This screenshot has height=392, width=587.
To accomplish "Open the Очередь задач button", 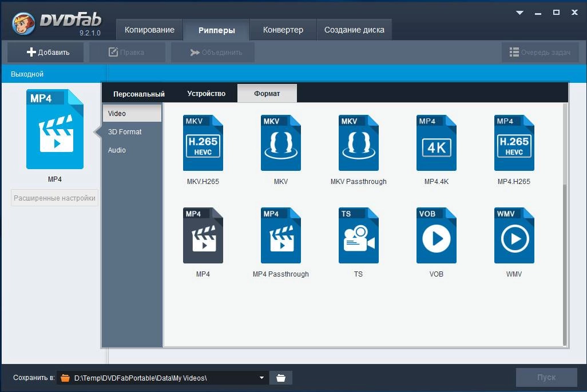I will coord(540,53).
